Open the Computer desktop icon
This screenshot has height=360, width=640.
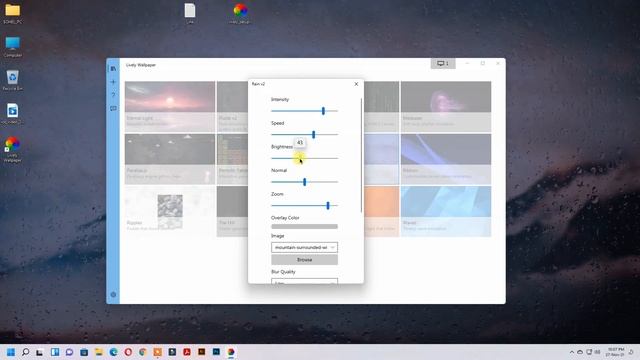tap(13, 47)
